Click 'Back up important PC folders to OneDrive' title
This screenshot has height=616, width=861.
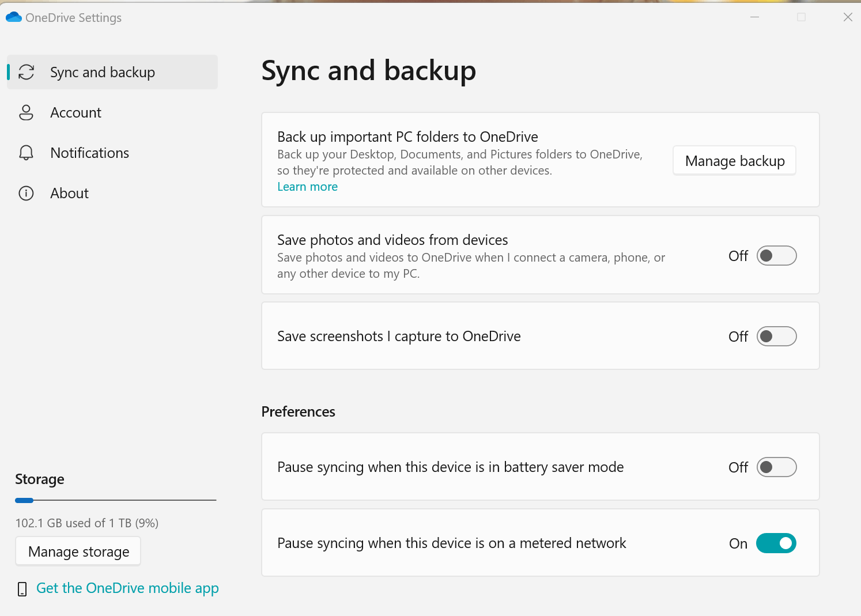[x=407, y=137]
